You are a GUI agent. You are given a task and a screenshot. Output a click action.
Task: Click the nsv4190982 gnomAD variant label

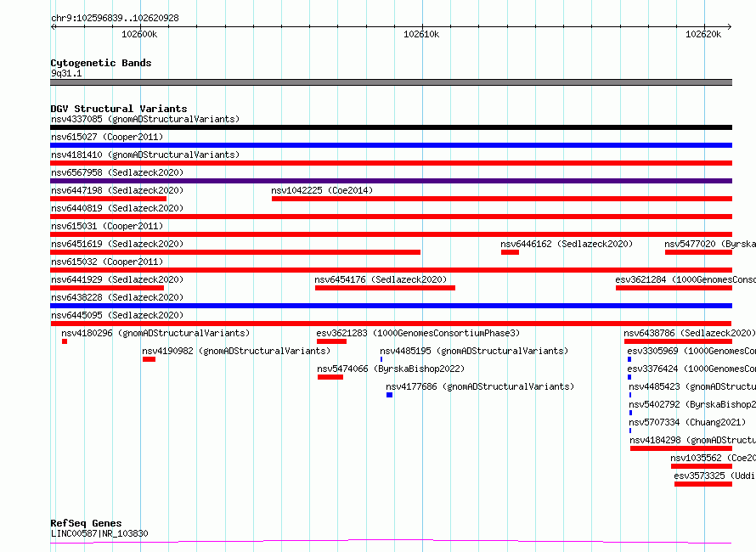(236, 351)
